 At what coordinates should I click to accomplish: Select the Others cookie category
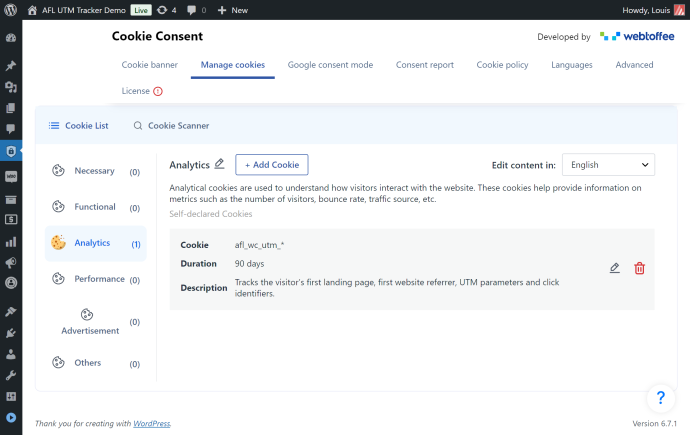tap(95, 363)
